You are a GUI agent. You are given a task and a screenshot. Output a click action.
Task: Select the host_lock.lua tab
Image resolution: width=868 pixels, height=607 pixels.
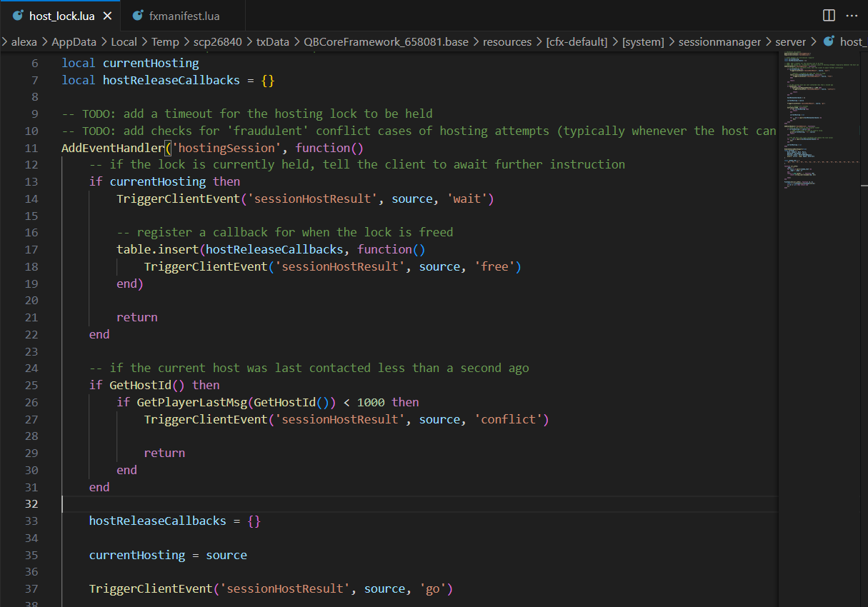[61, 16]
